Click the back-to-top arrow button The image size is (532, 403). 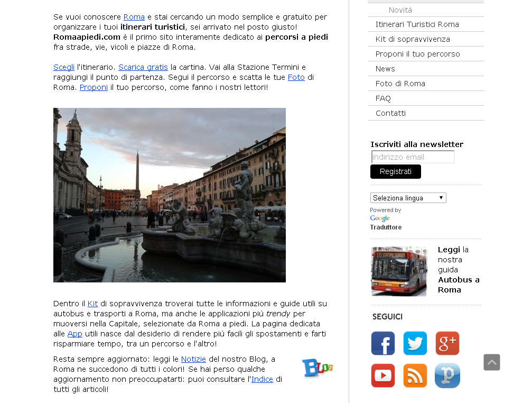point(492,362)
